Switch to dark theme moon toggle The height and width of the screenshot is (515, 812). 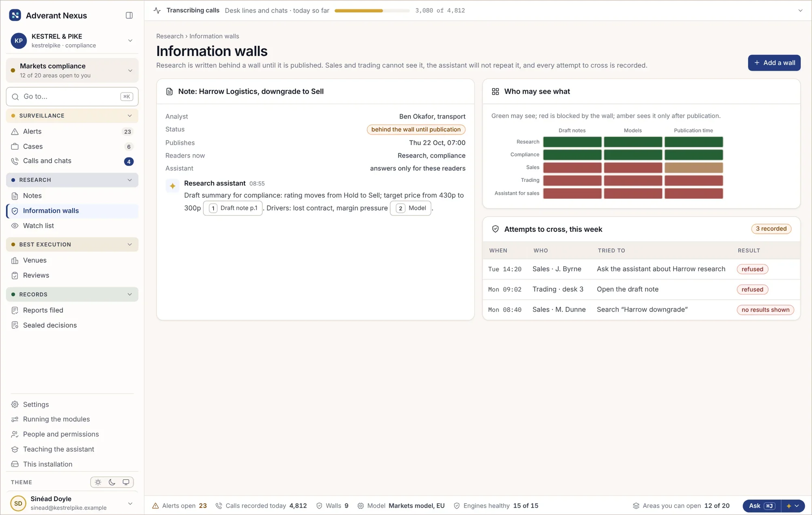(112, 482)
